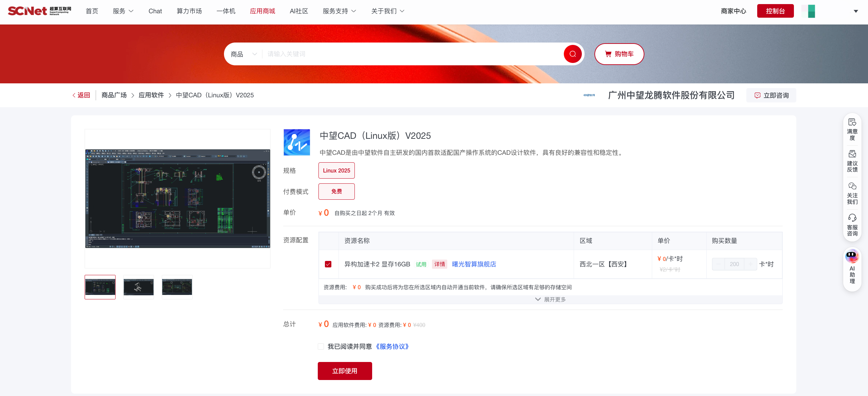Click the vendor name 广州中望龙腾软件股份有限公司

(x=671, y=95)
